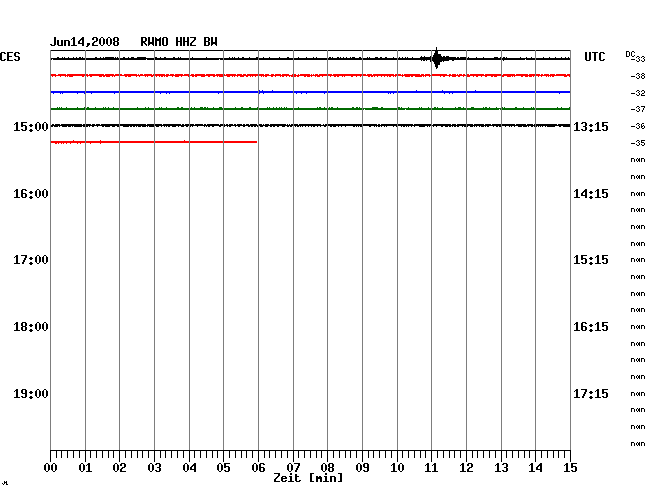Image resolution: width=650 pixels, height=494 pixels.
Task: Click the 06 minute axis tick label
Action: (x=258, y=467)
